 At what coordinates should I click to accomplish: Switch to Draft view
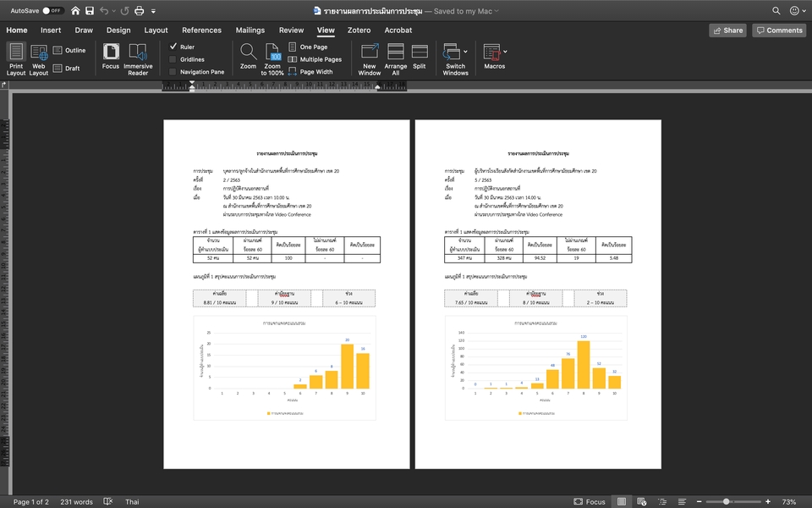(x=66, y=69)
